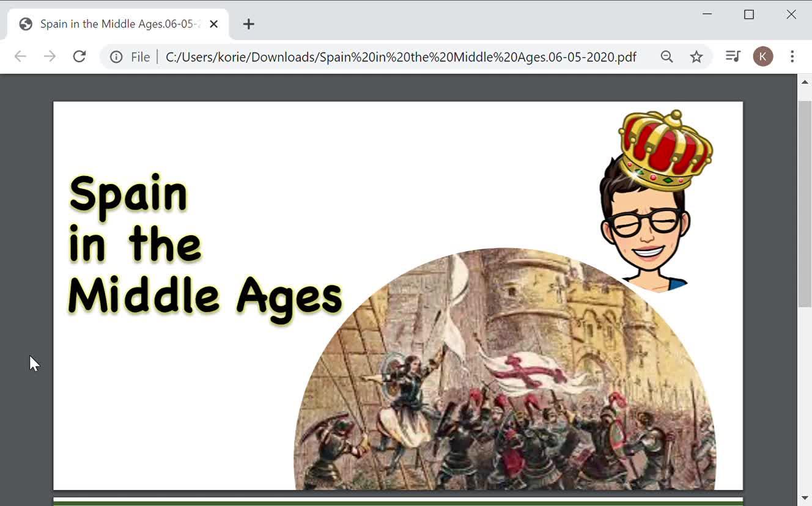Minimize the browser window
Screen dimensions: 812x506
(x=707, y=14)
